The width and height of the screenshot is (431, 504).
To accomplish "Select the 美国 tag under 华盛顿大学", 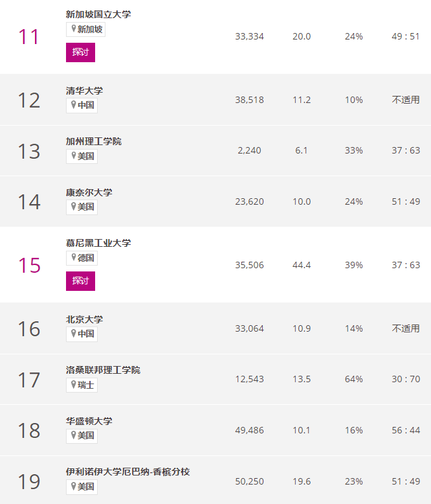I will pyautogui.click(x=82, y=435).
